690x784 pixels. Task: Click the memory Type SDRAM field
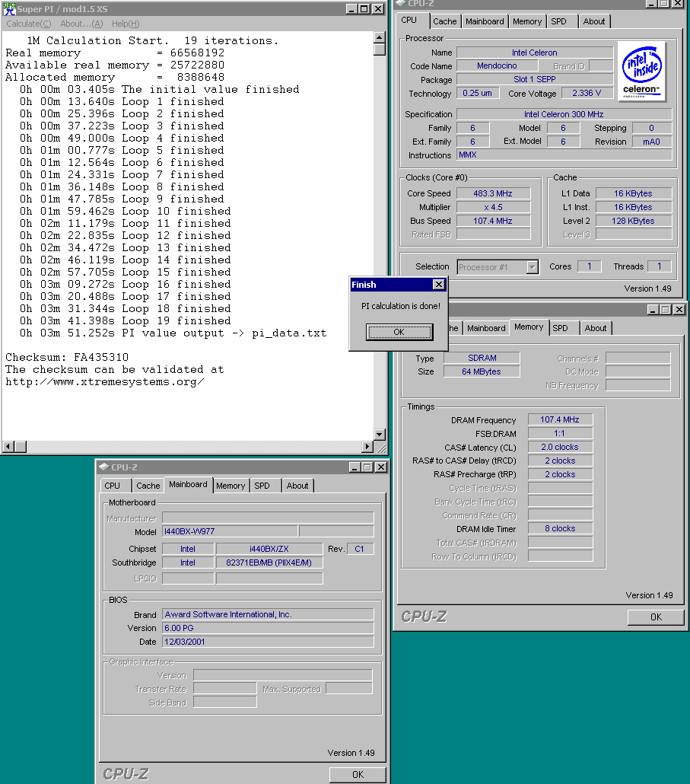click(482, 358)
